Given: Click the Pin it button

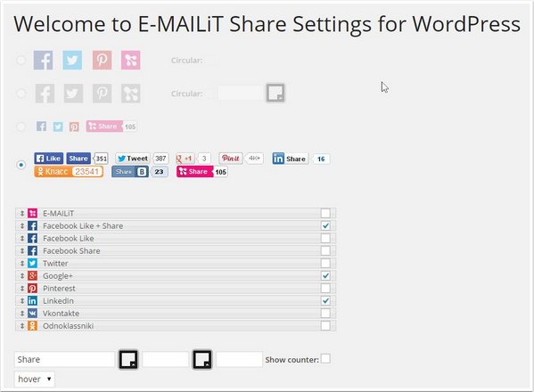Looking at the screenshot, I should click(231, 159).
